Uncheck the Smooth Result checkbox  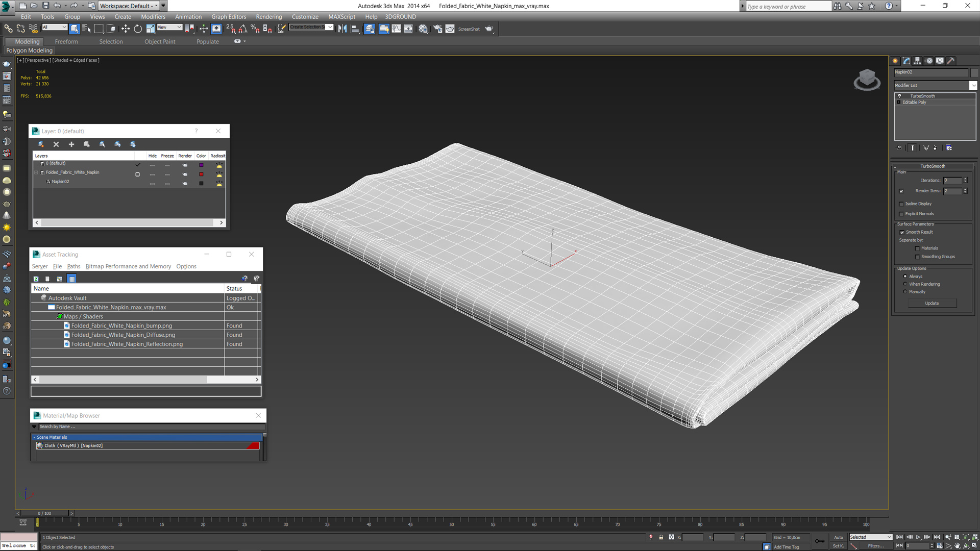click(x=902, y=232)
